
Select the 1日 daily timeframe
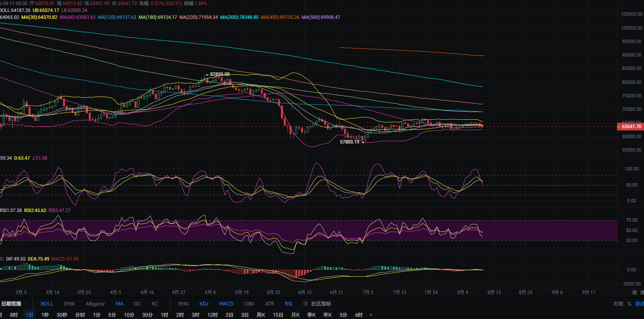point(30,315)
